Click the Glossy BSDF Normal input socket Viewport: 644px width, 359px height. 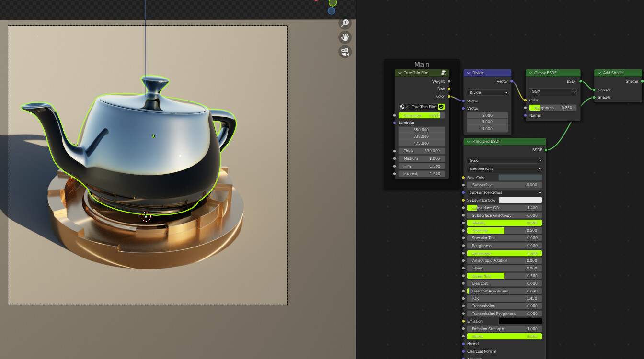click(x=526, y=115)
